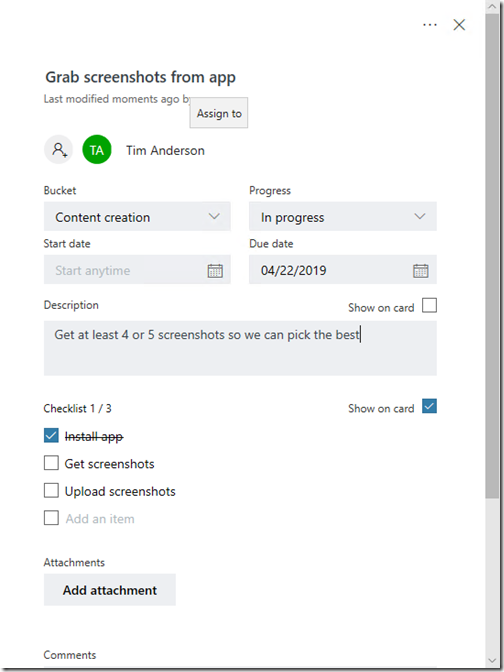Viewport: 504px width, 672px height.
Task: Close the task details panel
Action: click(x=459, y=25)
